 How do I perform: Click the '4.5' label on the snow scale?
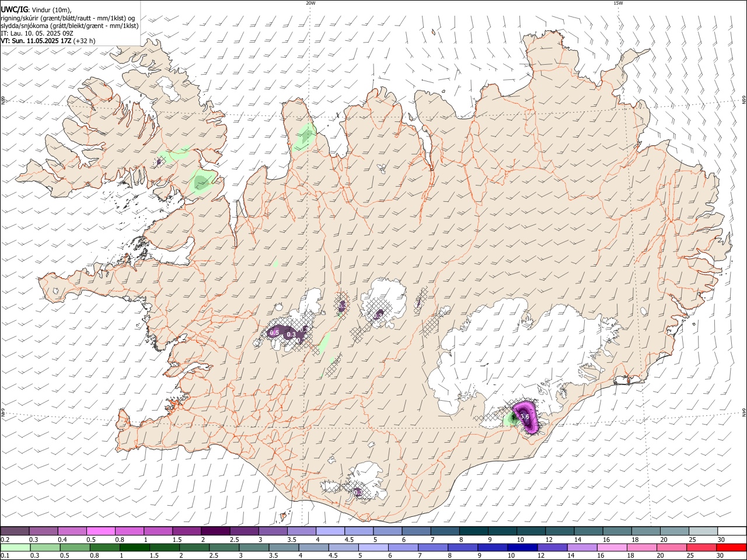[x=349, y=540]
